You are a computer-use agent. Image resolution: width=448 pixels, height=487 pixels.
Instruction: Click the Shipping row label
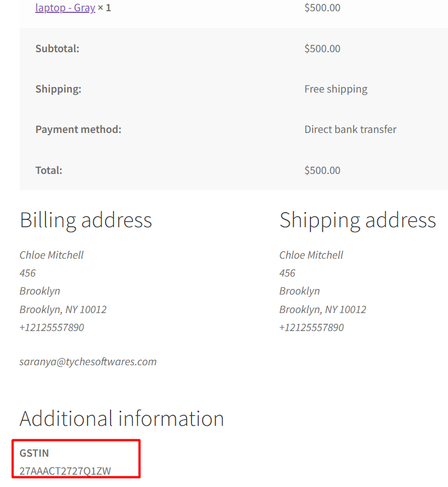click(58, 89)
